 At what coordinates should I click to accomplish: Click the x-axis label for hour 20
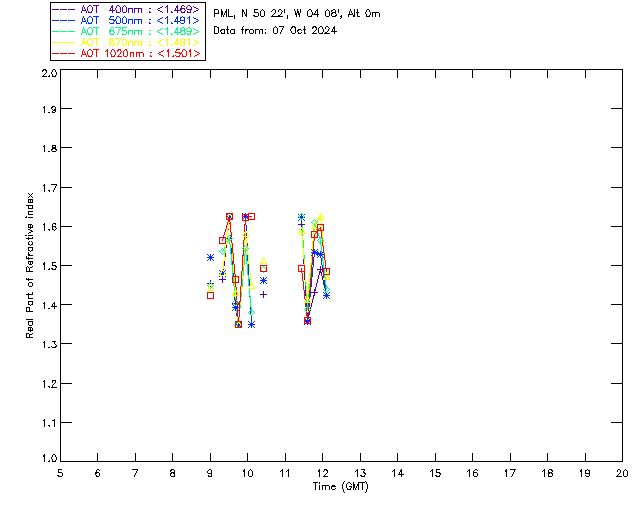click(x=622, y=473)
